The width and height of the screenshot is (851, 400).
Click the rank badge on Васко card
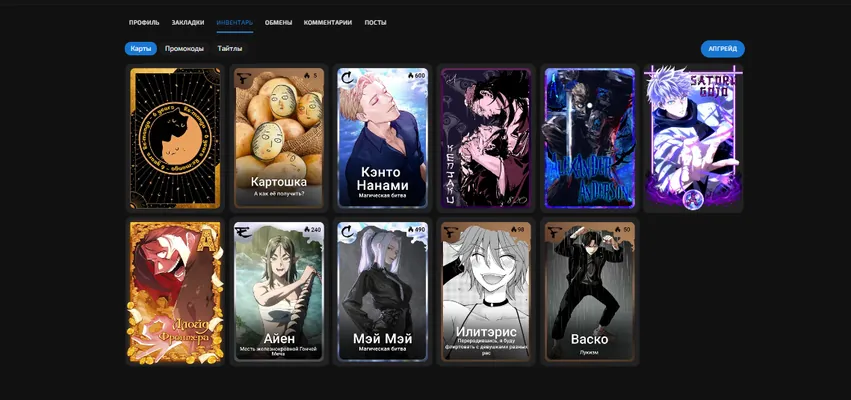(x=556, y=232)
